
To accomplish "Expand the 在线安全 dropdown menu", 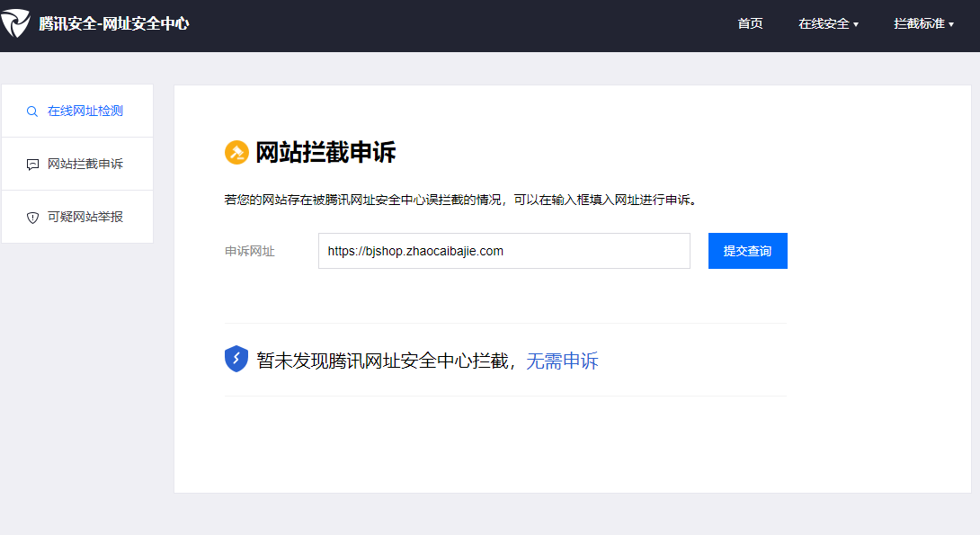I will click(x=828, y=23).
